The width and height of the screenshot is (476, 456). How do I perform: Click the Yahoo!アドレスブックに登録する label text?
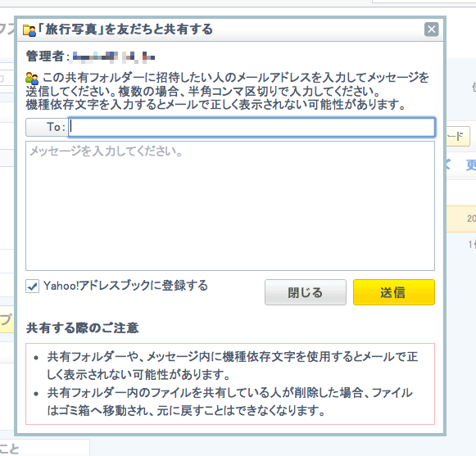125,286
